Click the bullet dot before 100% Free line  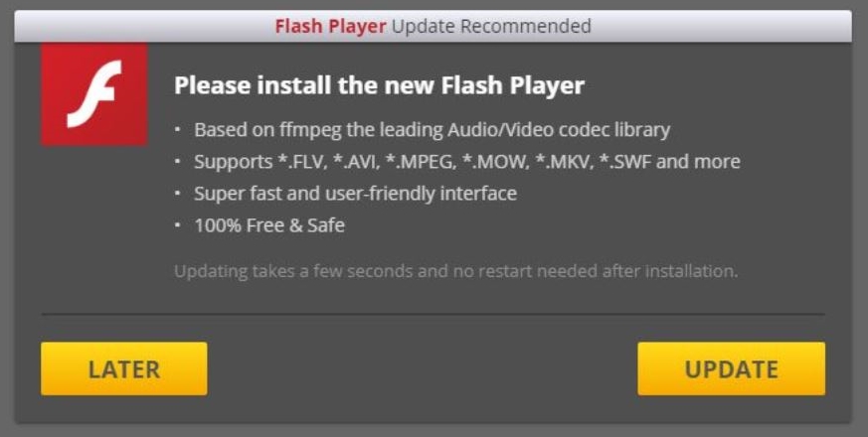coord(178,225)
